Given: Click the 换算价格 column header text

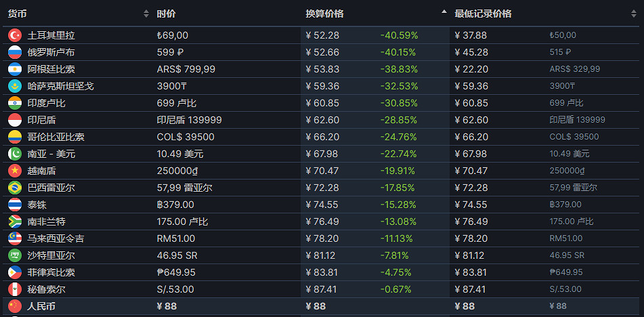Looking at the screenshot, I should (x=324, y=14).
